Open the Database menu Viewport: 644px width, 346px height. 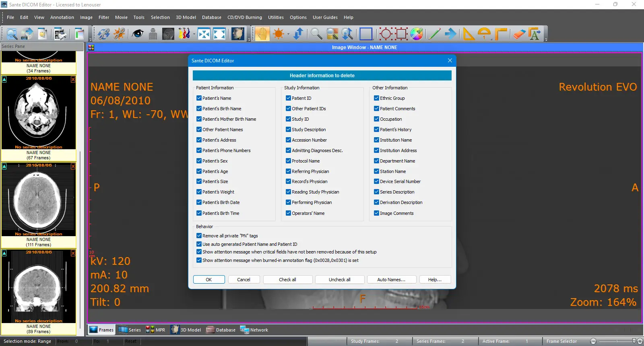(212, 17)
